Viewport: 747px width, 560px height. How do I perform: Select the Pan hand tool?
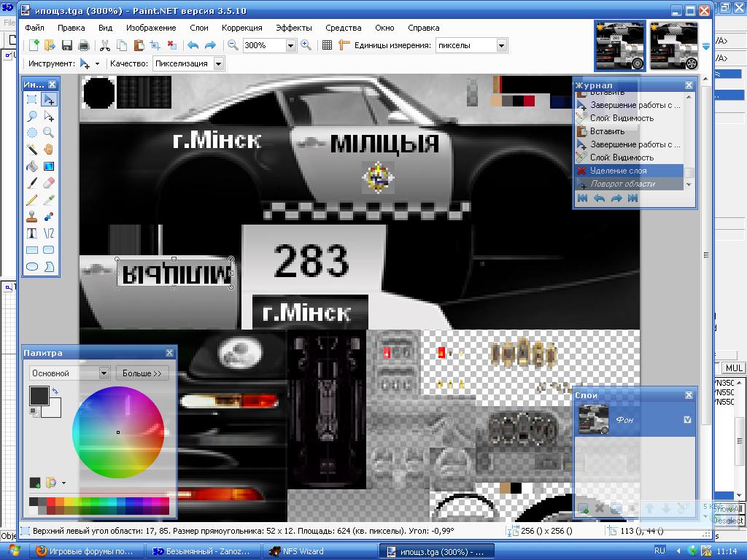tap(49, 149)
